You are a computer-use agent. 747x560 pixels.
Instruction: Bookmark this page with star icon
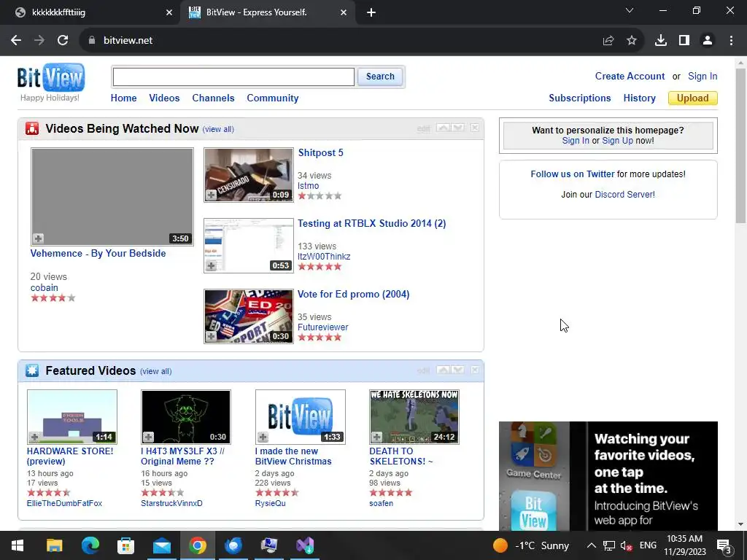pyautogui.click(x=632, y=41)
